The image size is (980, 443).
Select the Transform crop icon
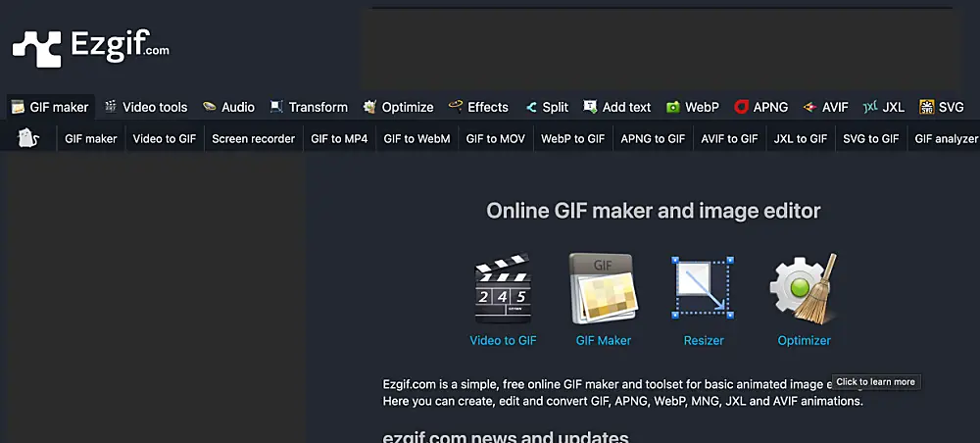point(276,107)
